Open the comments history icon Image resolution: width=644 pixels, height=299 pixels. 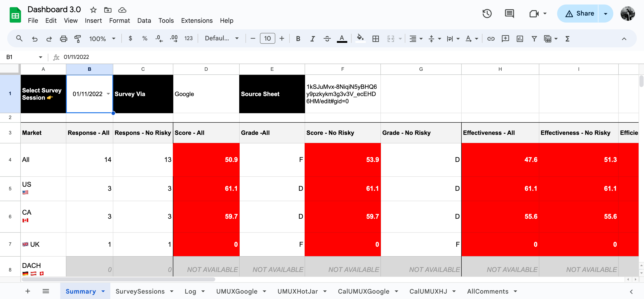point(509,14)
